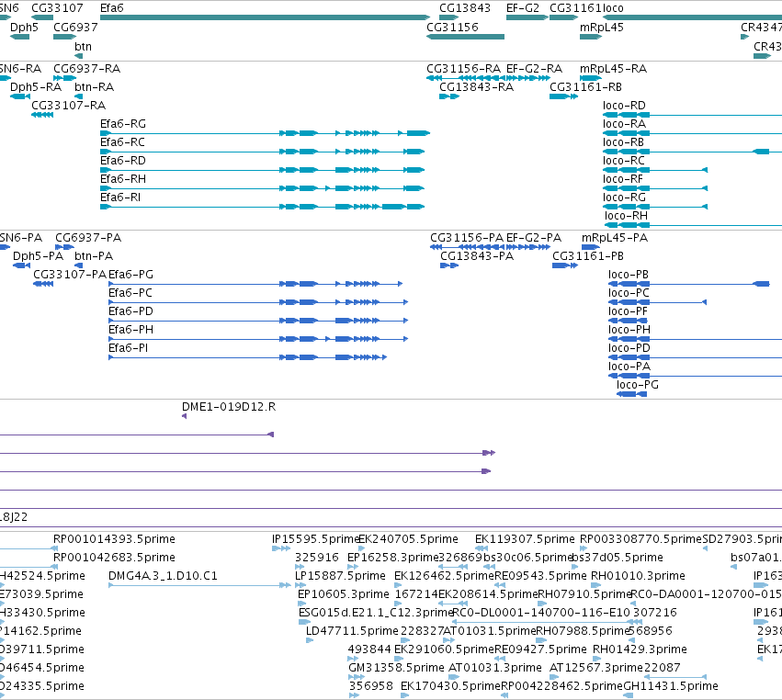The width and height of the screenshot is (782, 700).
Task: Click the Efa6-PI protein label
Action: tap(128, 347)
